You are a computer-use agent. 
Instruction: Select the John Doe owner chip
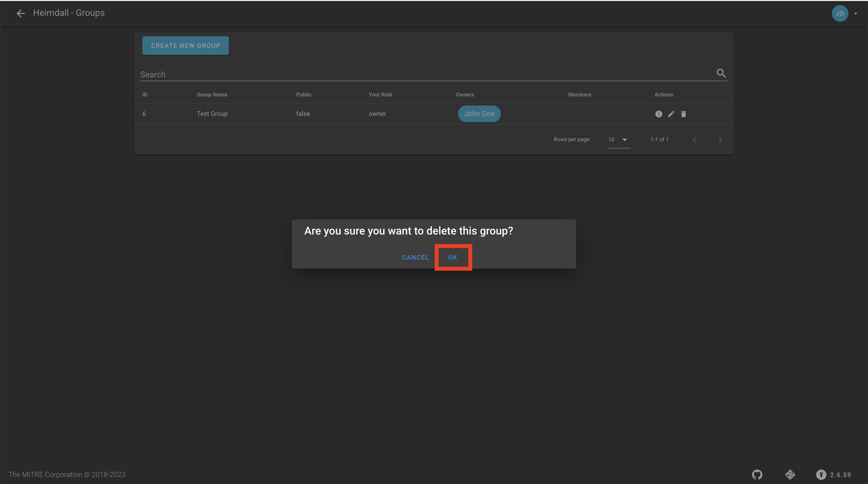pos(479,114)
